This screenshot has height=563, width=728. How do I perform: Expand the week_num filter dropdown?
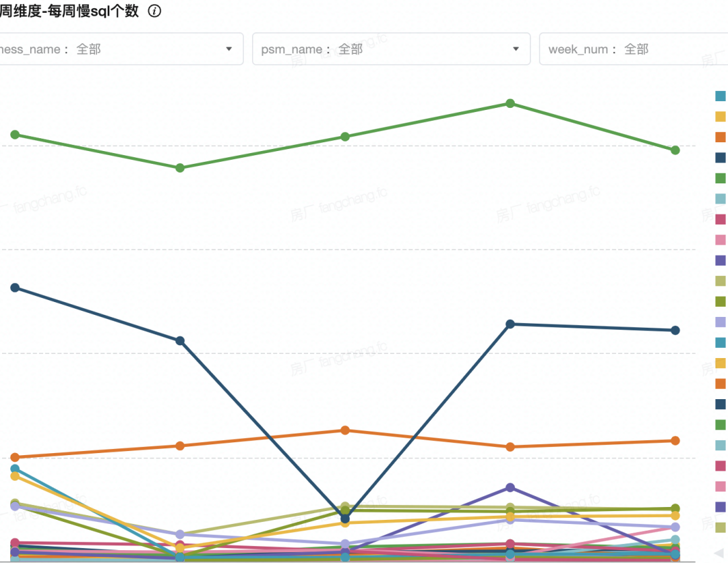[633, 49]
